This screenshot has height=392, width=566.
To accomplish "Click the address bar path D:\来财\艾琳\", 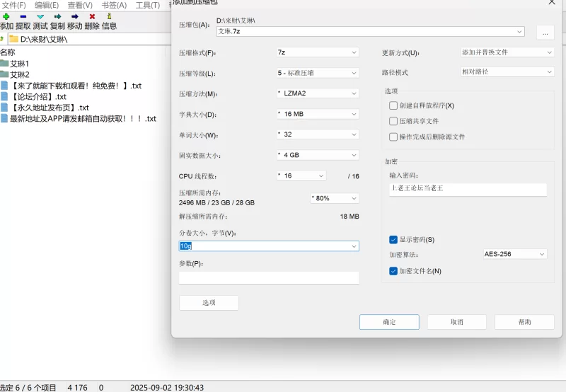I will click(44, 39).
